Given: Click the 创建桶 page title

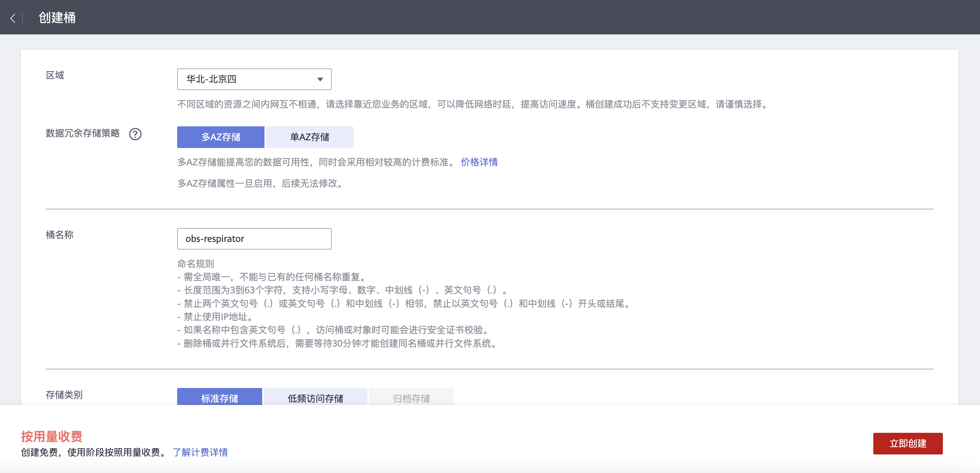Looking at the screenshot, I should coord(57,18).
